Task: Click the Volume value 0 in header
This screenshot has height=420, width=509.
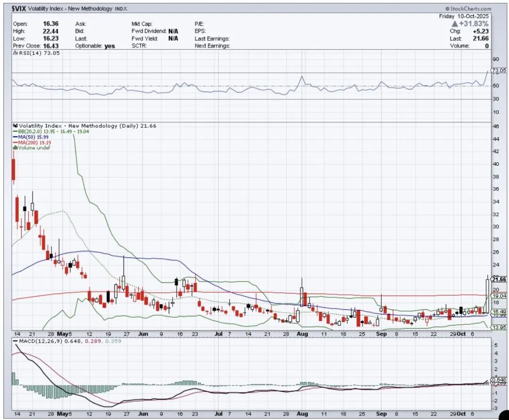Action: (486, 46)
